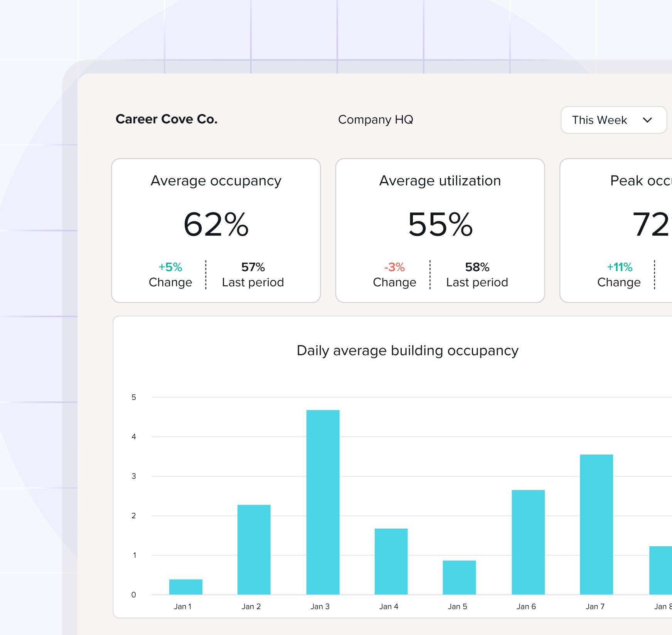Select the tallest Jan 3 bar
The image size is (672, 635).
323,502
